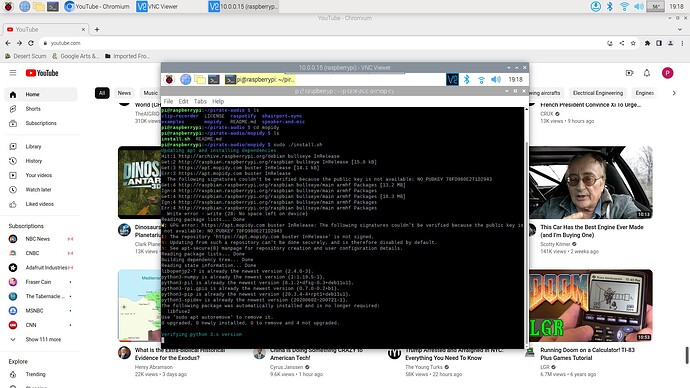Go forward in Chromium

(x=19, y=43)
